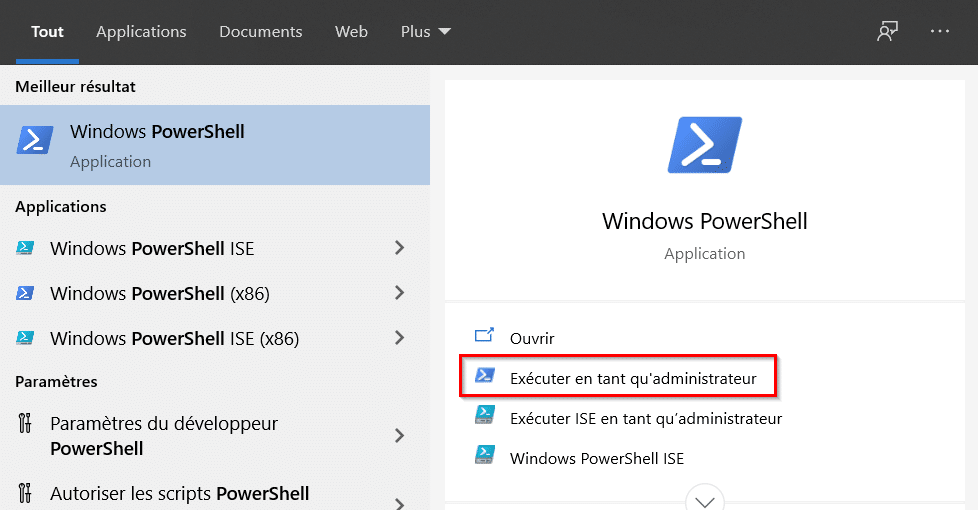
Task: Click the Exécuter ISE en tant qu'administrateur icon
Action: tap(485, 415)
